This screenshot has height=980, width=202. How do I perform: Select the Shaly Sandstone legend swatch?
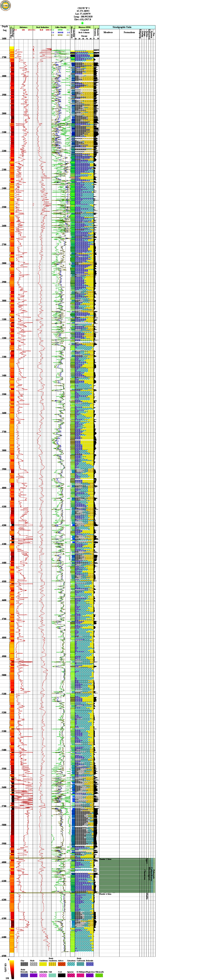(52, 964)
